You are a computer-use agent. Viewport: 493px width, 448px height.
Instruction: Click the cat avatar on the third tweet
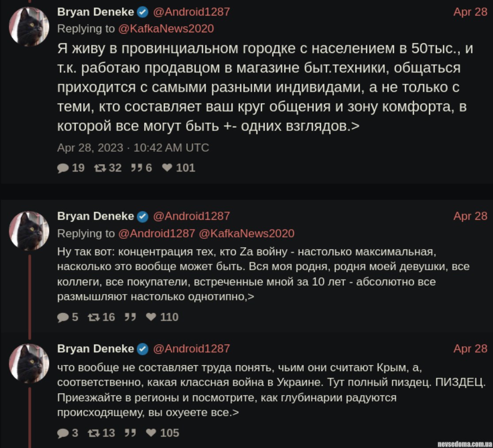point(30,364)
